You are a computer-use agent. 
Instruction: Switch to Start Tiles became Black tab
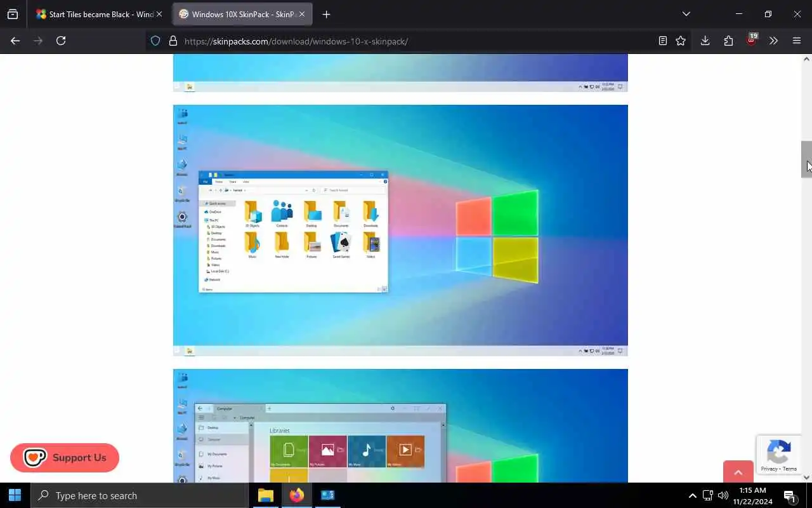[95, 14]
